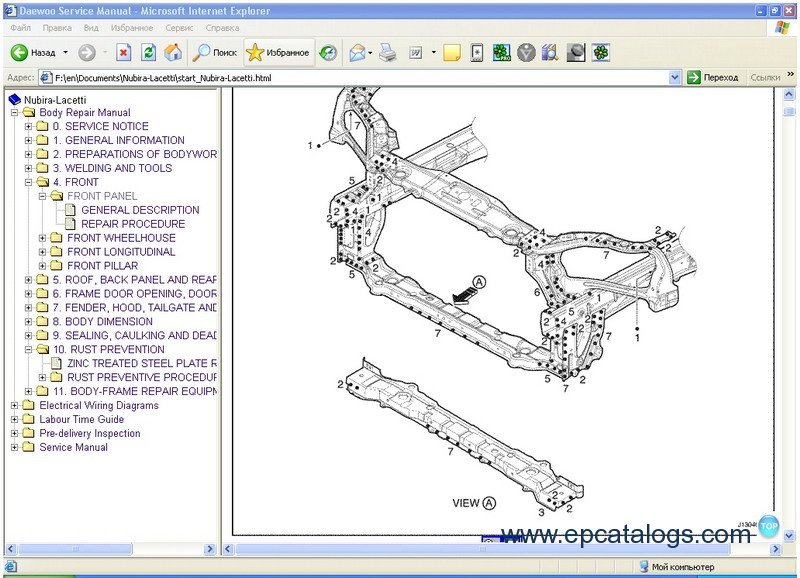Image resolution: width=800 pixels, height=578 pixels.
Task: Expand the FRONT PILLAR node
Action: 43,266
